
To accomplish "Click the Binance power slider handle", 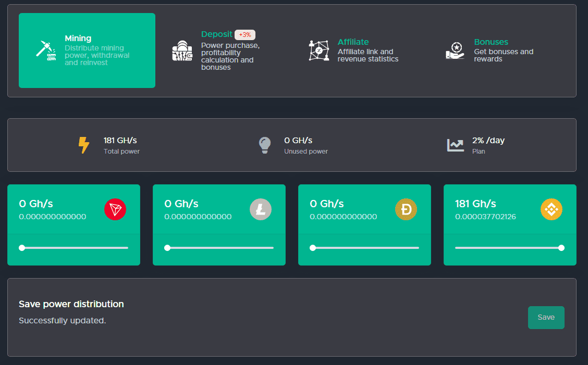I will 561,248.
